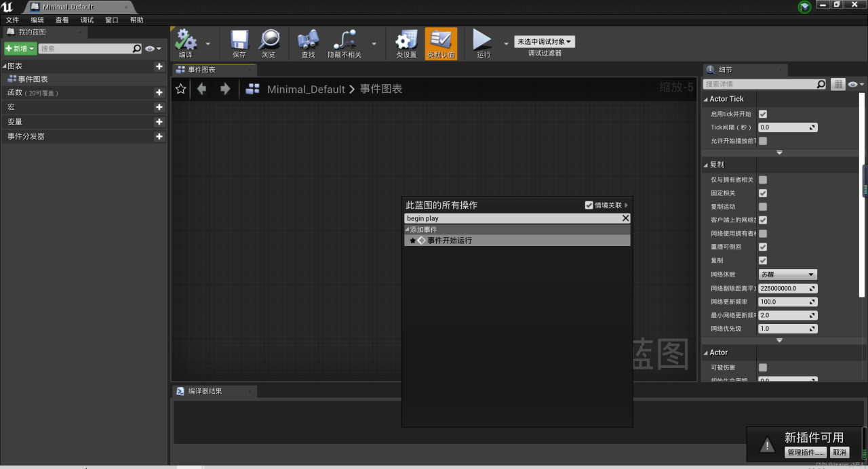868x469 pixels.
Task: Click the green 新增 add button
Action: pyautogui.click(x=20, y=49)
